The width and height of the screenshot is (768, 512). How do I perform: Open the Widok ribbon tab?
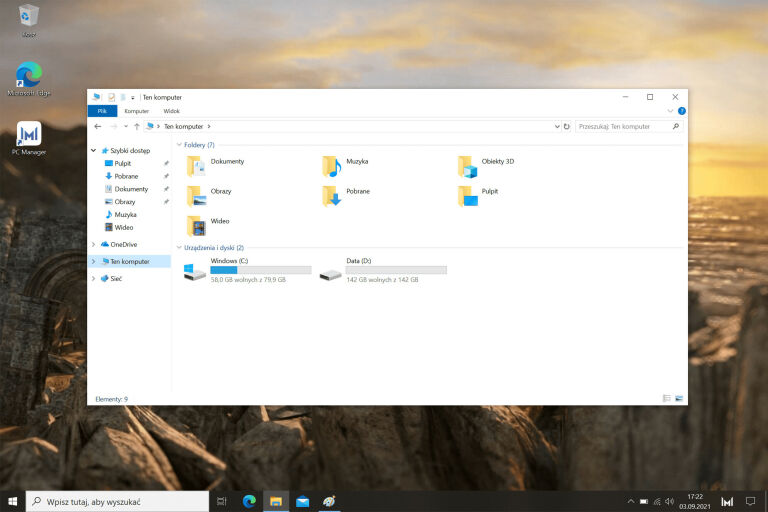pyautogui.click(x=171, y=111)
